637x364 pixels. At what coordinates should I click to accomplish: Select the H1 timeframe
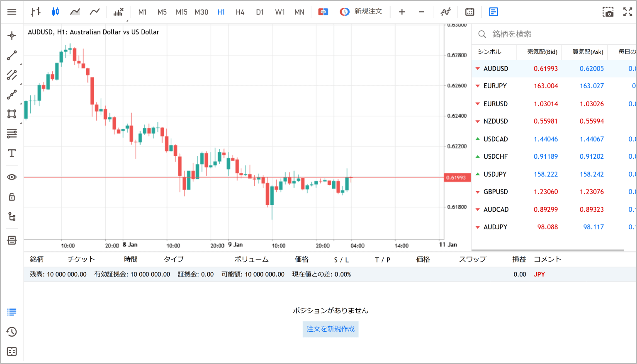click(221, 12)
